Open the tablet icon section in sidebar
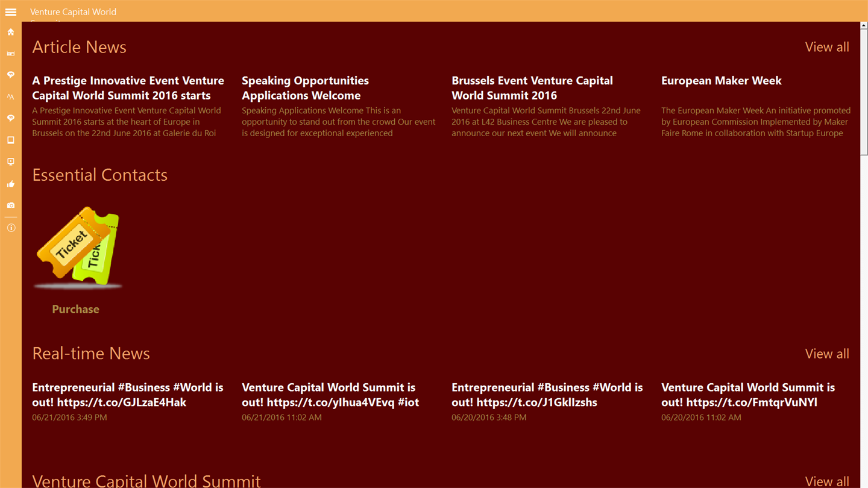 (11, 140)
